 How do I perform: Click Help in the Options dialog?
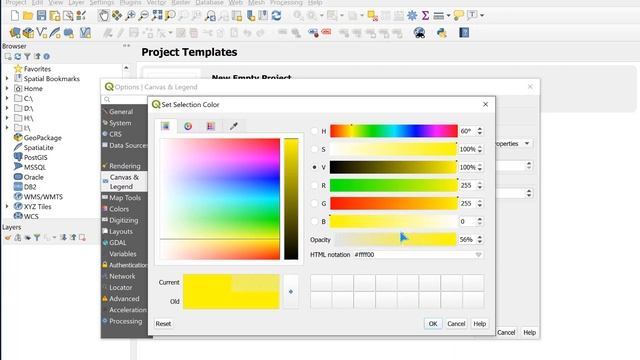pyautogui.click(x=529, y=333)
